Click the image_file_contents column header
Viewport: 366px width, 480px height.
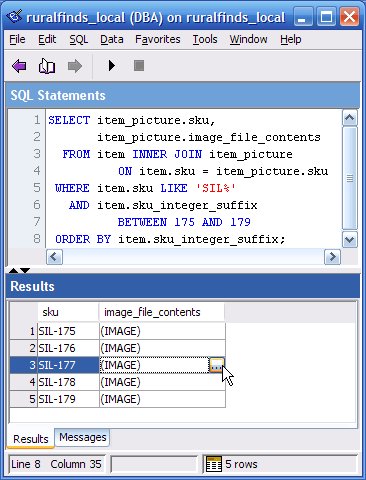pos(162,312)
